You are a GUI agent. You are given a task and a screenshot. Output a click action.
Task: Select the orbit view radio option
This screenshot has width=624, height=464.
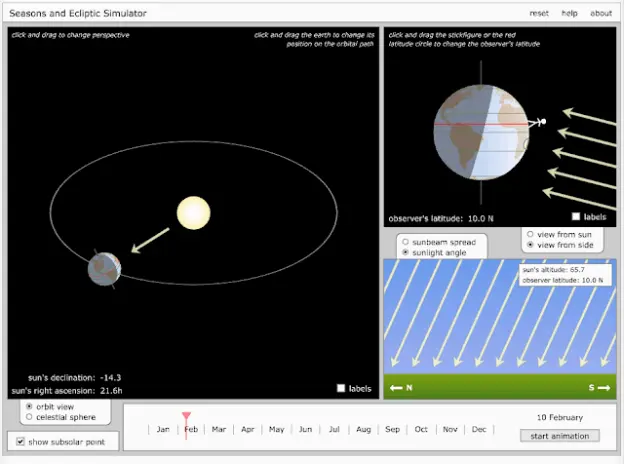pos(28,406)
